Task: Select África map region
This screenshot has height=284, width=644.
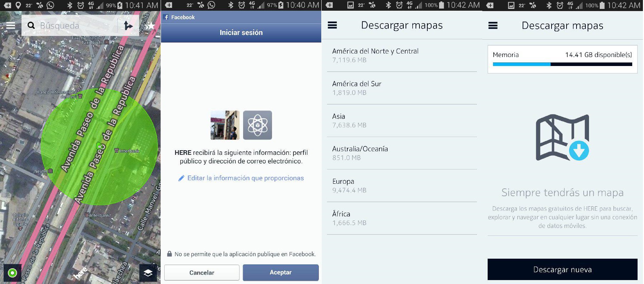Action: point(402,218)
